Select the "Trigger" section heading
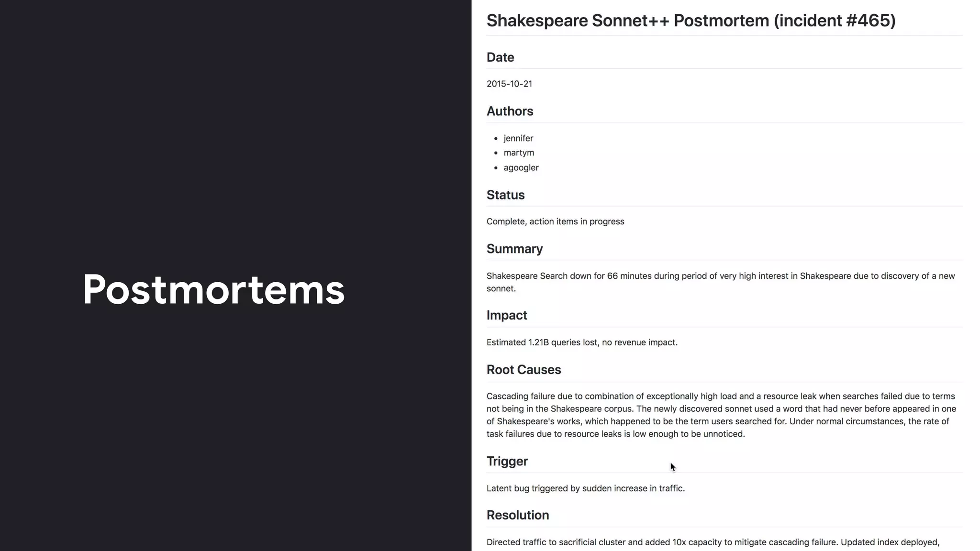Screen dimensions: 980x551 click(507, 462)
